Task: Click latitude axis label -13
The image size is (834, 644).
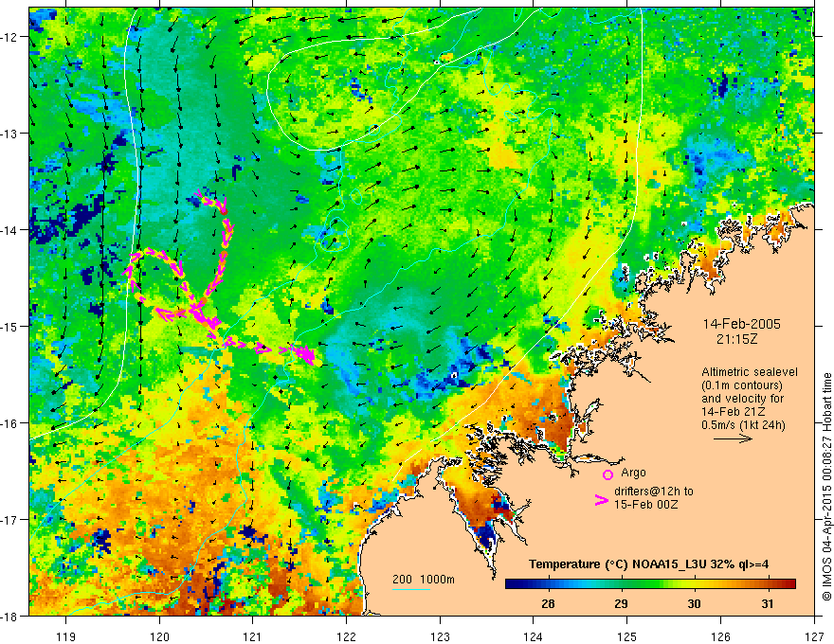Action: (x=10, y=134)
